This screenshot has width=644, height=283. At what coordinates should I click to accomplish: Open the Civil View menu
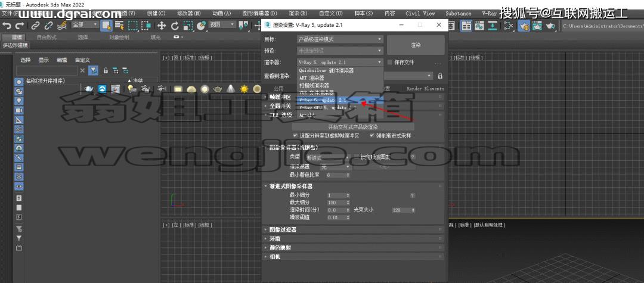420,14
